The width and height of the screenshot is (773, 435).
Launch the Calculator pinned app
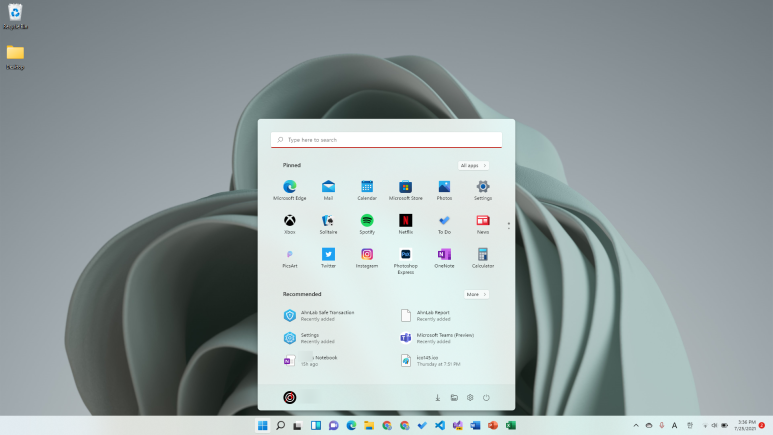(x=483, y=258)
